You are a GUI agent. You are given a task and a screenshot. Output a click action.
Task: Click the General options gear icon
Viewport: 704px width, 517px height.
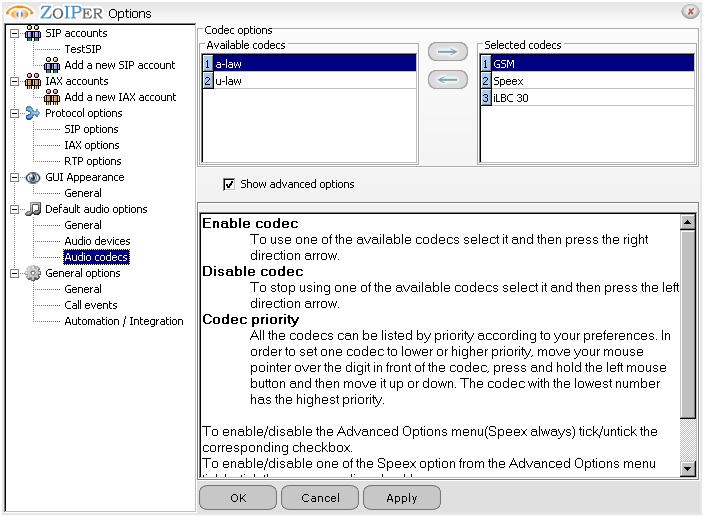tap(33, 273)
